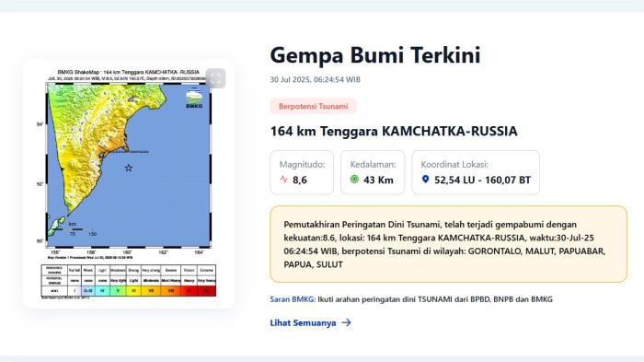Click the 164 km Tenggara KAMCHATKA-RUSSIA title
This screenshot has height=362, width=644.
[x=394, y=131]
